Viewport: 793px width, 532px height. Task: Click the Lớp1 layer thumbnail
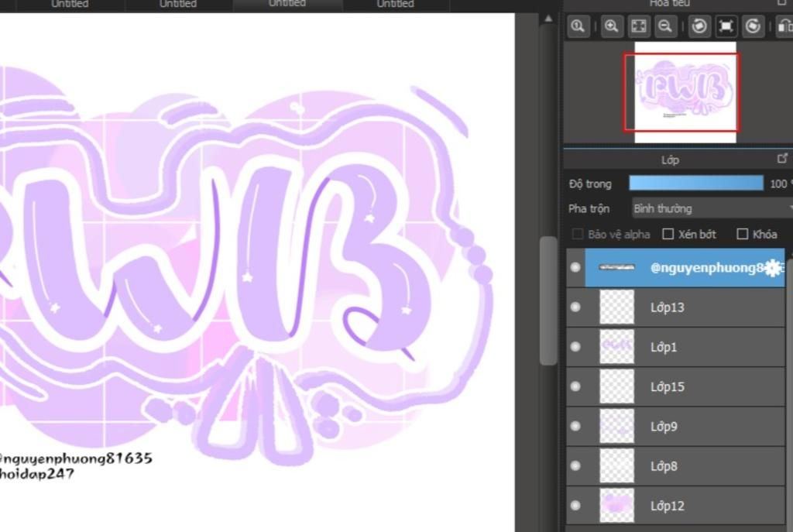616,347
